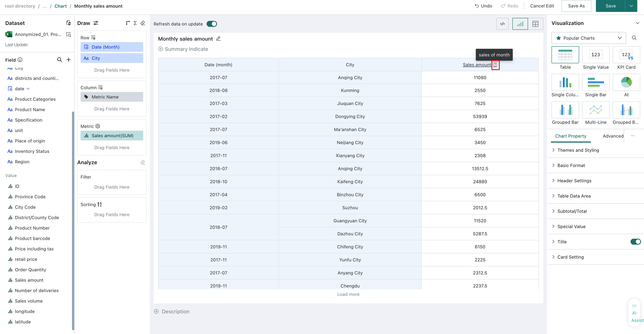Switch to the bar chart view icon

point(520,24)
